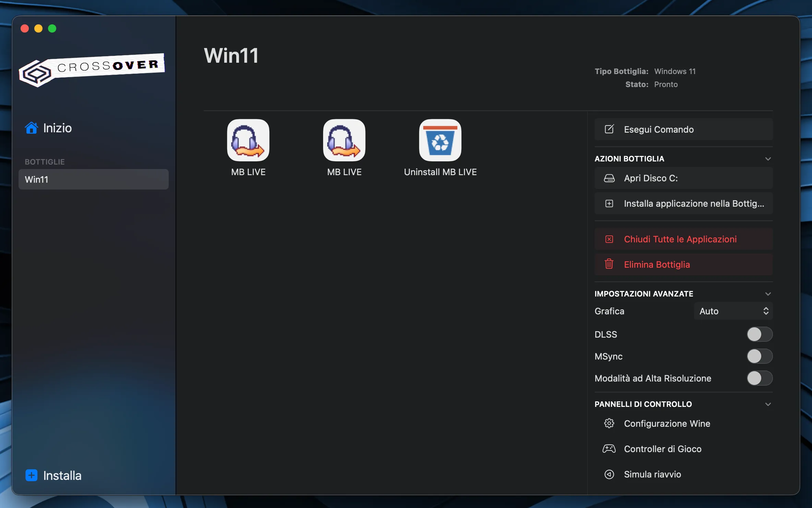The image size is (812, 508).
Task: Open Controller di Gioco control panel
Action: 684,449
